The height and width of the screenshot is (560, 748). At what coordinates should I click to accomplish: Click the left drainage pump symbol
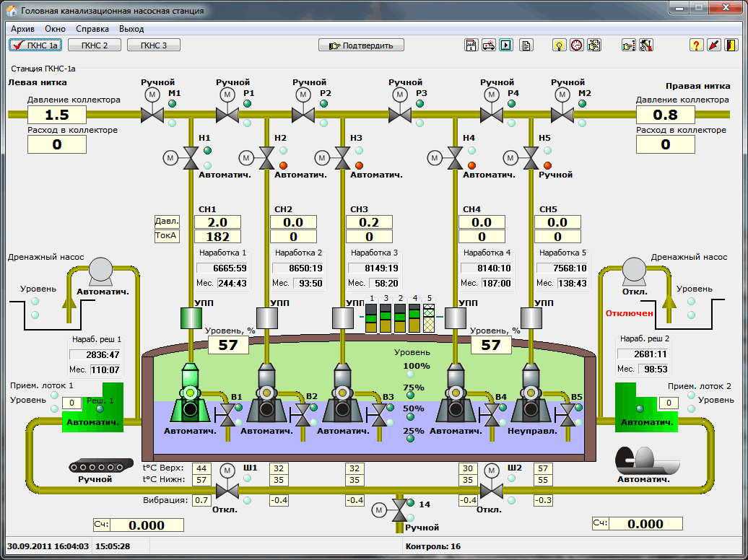[x=100, y=271]
